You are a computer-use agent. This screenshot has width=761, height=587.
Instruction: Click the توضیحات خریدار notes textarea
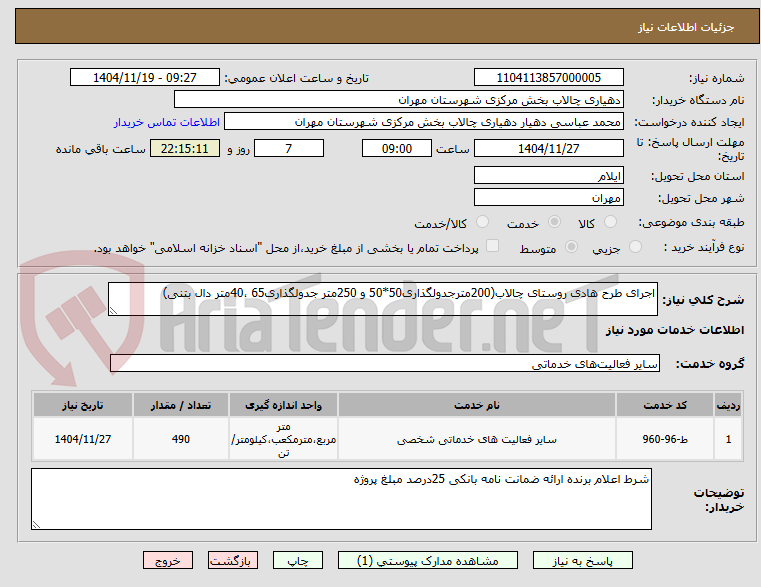341,499
